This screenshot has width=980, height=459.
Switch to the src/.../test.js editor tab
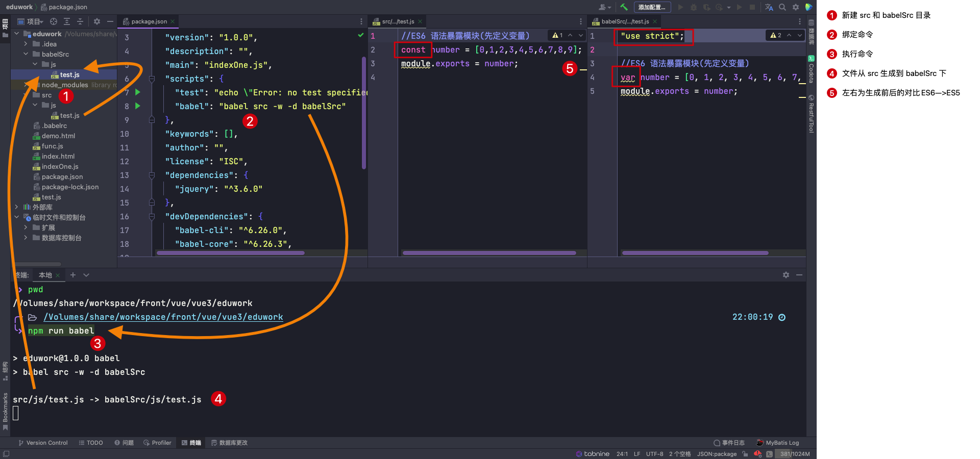398,21
